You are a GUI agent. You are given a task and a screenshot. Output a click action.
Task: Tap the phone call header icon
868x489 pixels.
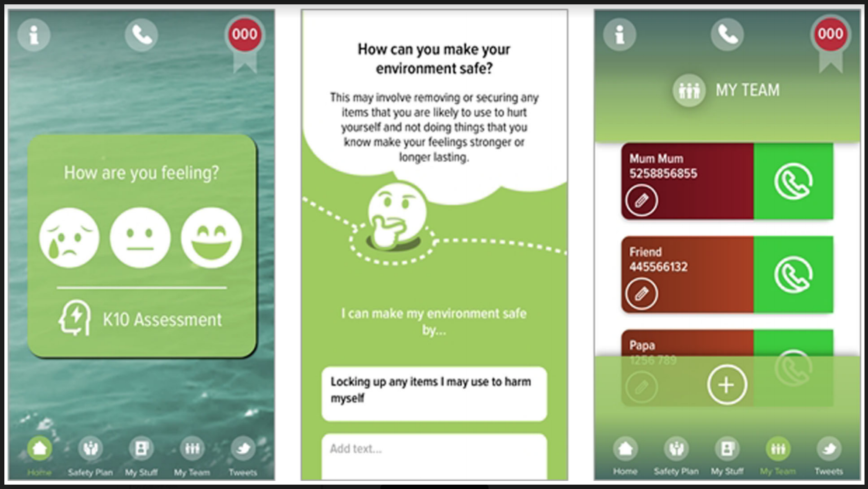coord(141,34)
